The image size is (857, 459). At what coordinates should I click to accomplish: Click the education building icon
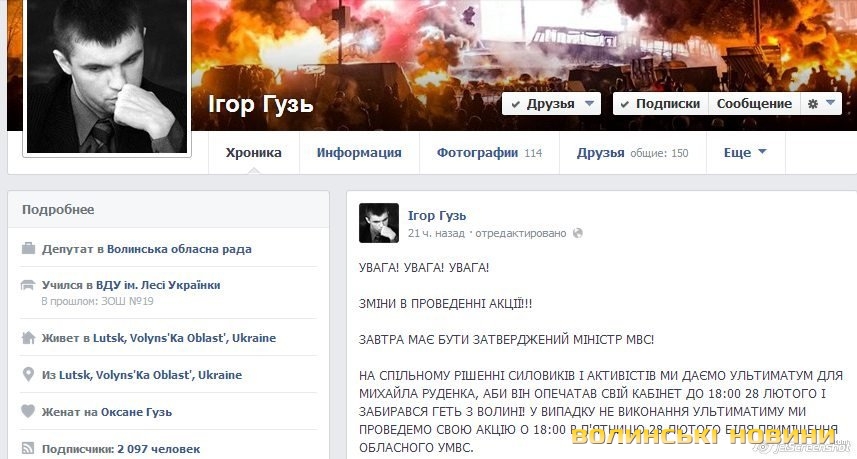click(x=28, y=285)
